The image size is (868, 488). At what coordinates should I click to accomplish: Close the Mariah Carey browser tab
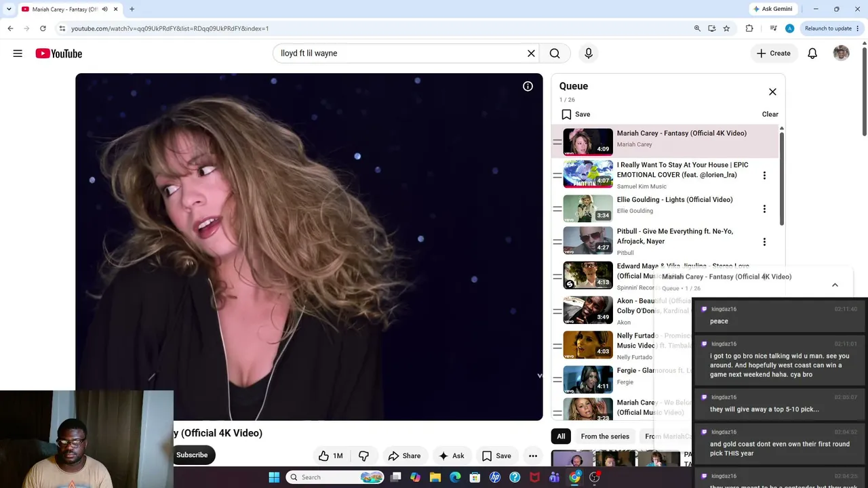point(116,9)
